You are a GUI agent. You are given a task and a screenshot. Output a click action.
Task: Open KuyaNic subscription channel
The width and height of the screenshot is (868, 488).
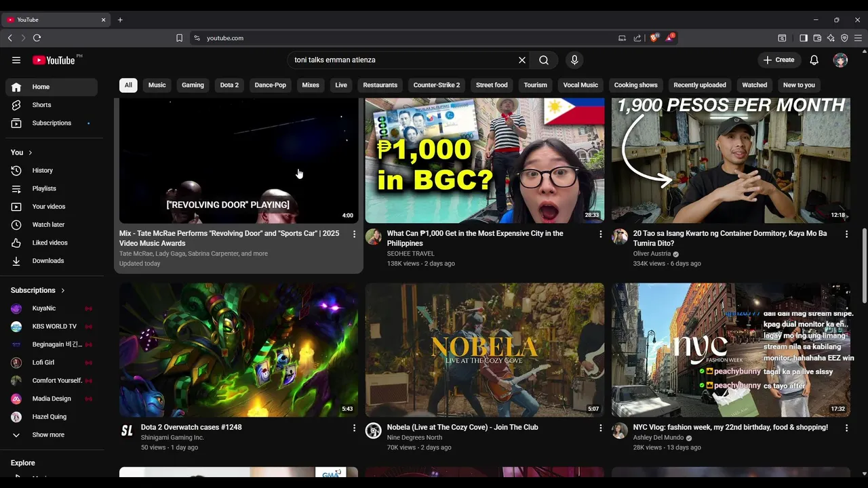coord(52,308)
